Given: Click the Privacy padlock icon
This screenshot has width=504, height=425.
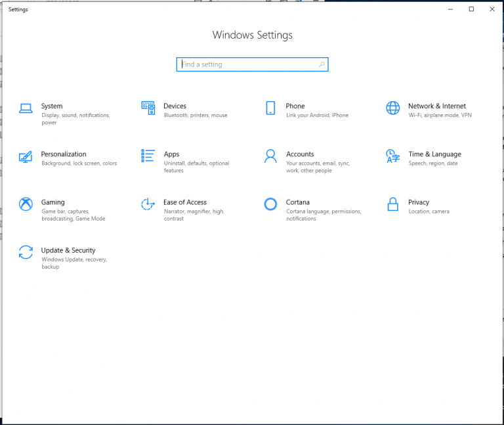Looking at the screenshot, I should (x=393, y=204).
